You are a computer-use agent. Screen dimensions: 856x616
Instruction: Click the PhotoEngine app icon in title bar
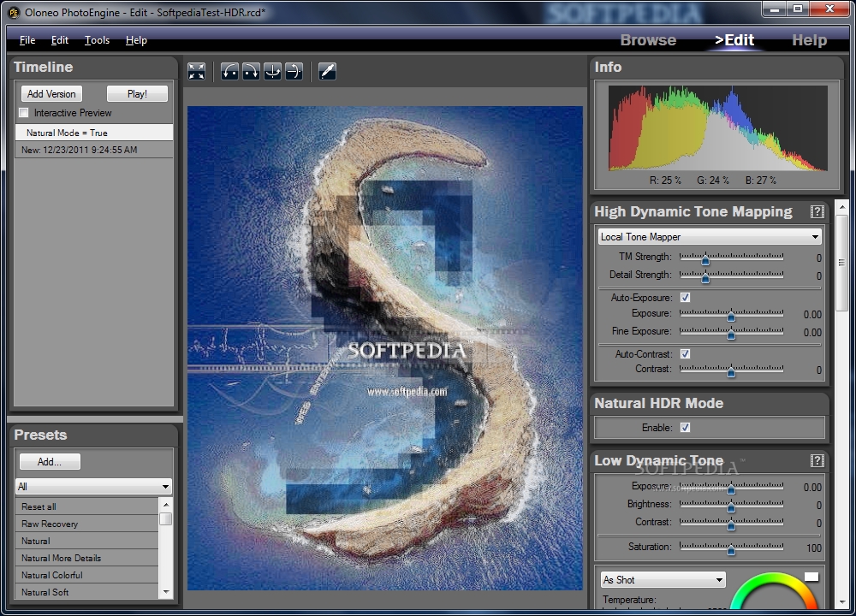coord(13,12)
